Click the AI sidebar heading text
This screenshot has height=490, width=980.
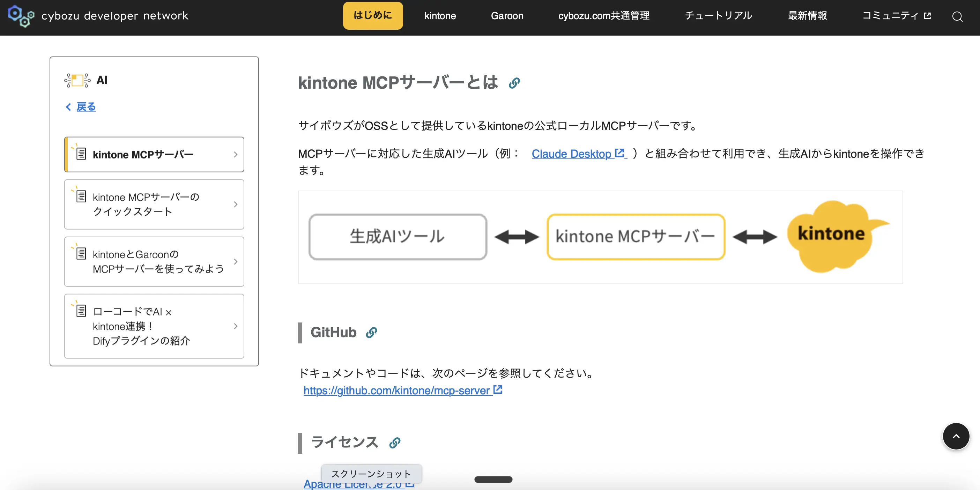102,80
